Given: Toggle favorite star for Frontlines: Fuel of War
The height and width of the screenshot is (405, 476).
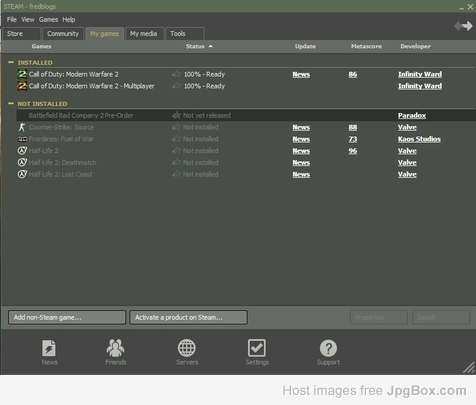Looking at the screenshot, I should click(x=177, y=139).
